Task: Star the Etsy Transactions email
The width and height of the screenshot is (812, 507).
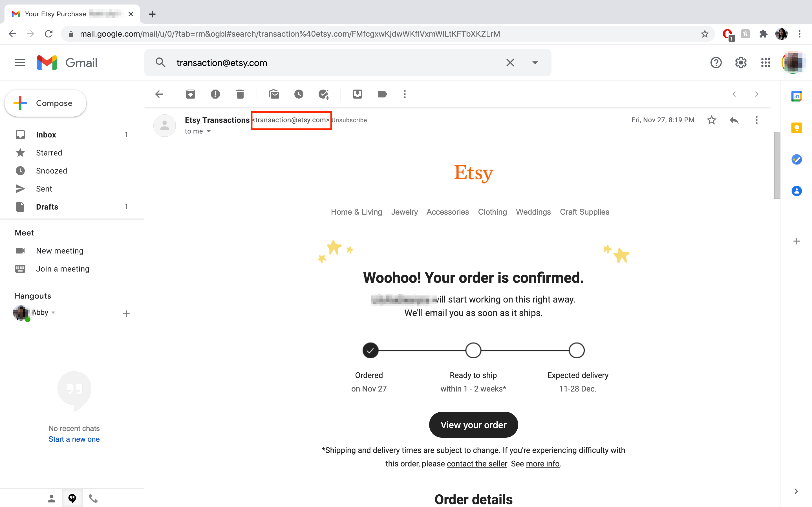Action: [711, 120]
